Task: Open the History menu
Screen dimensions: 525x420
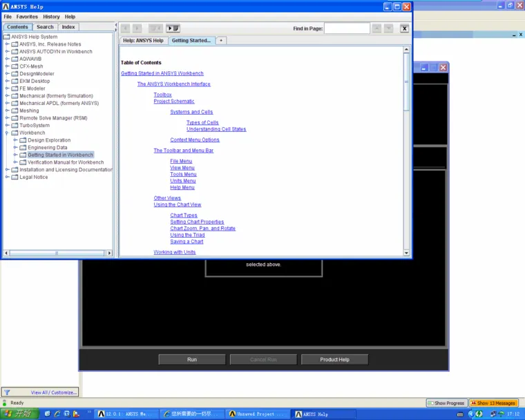Action: click(51, 17)
